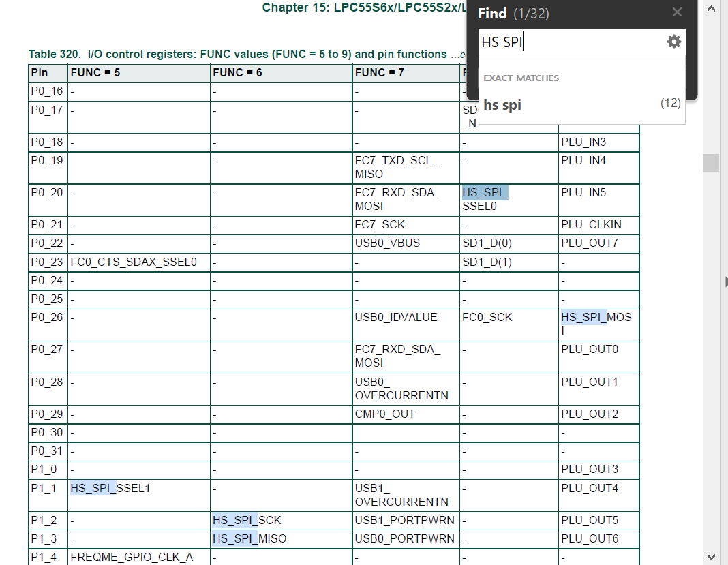Image resolution: width=728 pixels, height=565 pixels.
Task: Click the vertical scrollbar thumb
Action: 710,163
